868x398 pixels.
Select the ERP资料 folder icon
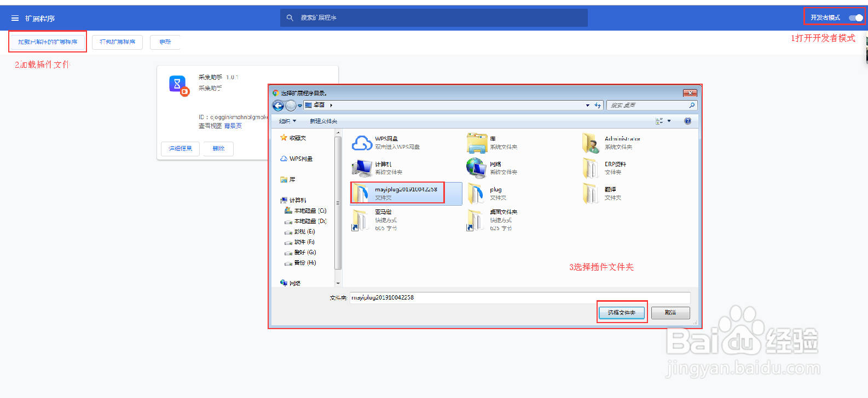coord(591,168)
